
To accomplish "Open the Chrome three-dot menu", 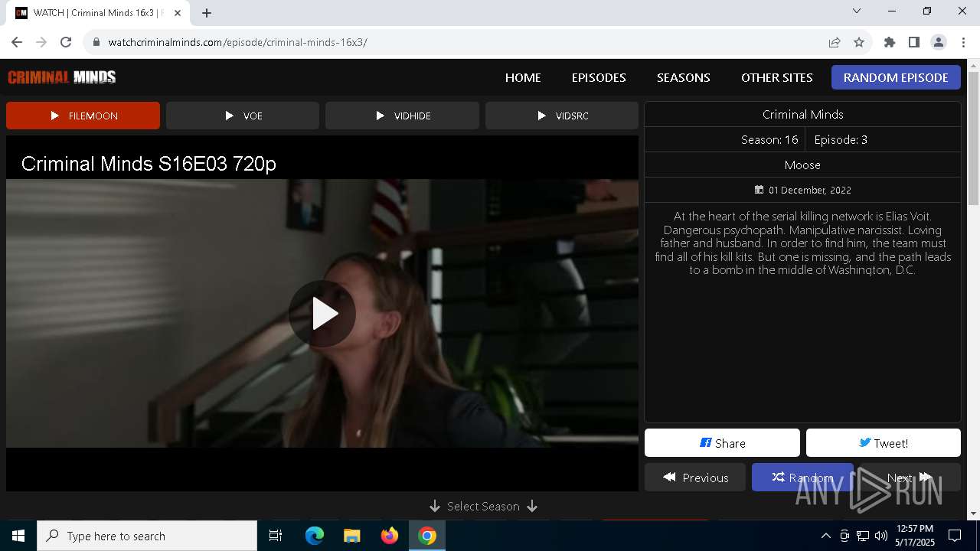I will coord(963,42).
